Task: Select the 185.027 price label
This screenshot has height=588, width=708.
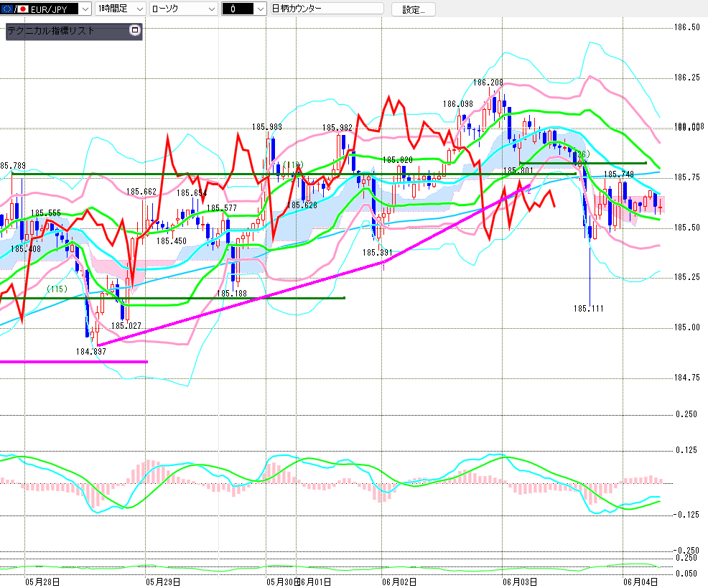Action: tap(126, 326)
